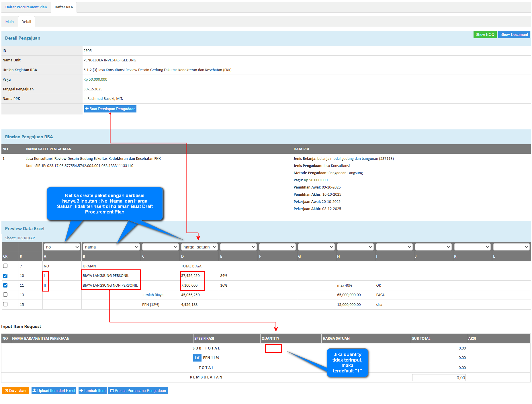Click the Kosongkan button with X icon
The height and width of the screenshot is (404, 532).
[15, 391]
